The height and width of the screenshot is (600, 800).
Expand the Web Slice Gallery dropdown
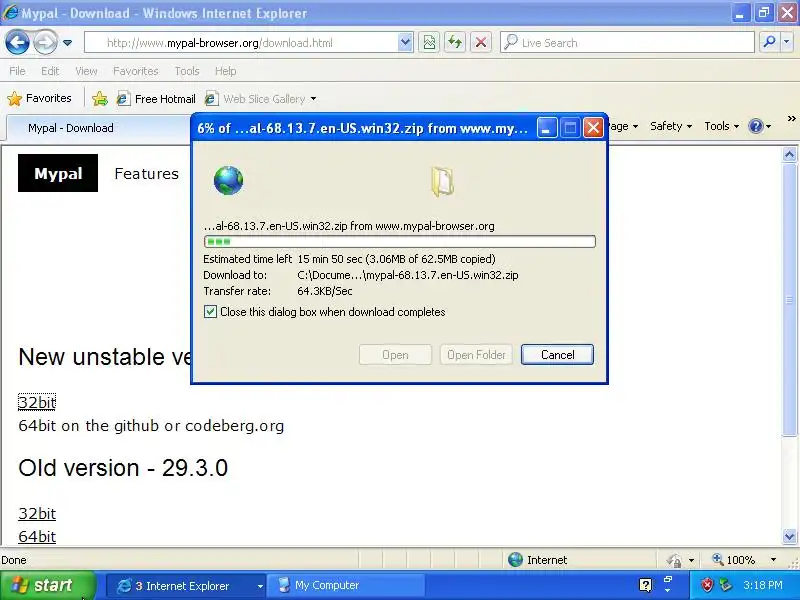point(313,98)
